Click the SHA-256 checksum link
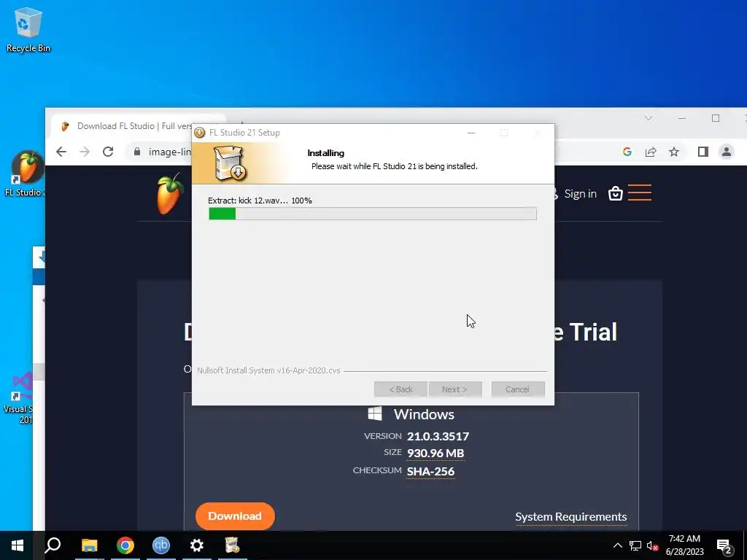Viewport: 747px width, 560px height. coord(430,471)
